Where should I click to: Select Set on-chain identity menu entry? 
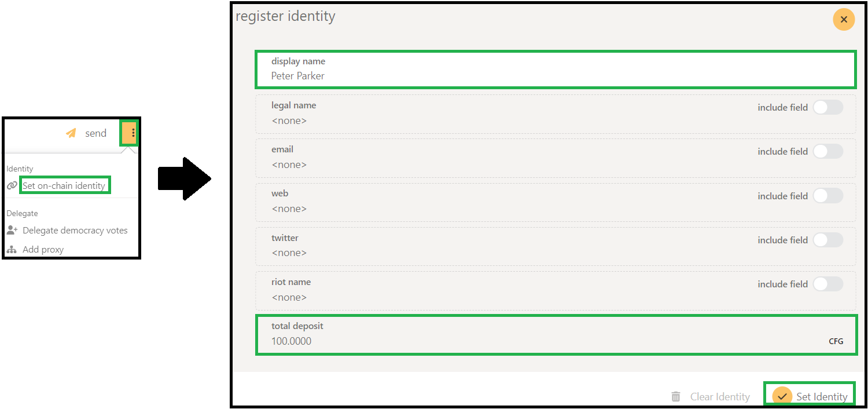point(64,186)
